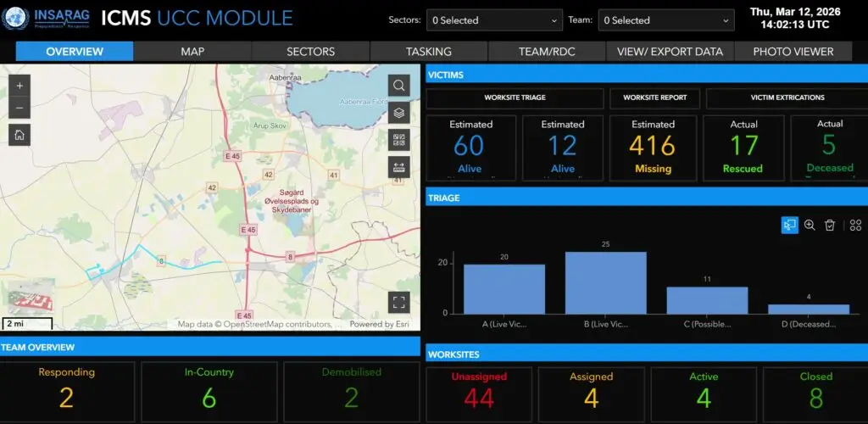Click the Demobilised teams count card
Screen dimensions: 868x424
coord(352,392)
